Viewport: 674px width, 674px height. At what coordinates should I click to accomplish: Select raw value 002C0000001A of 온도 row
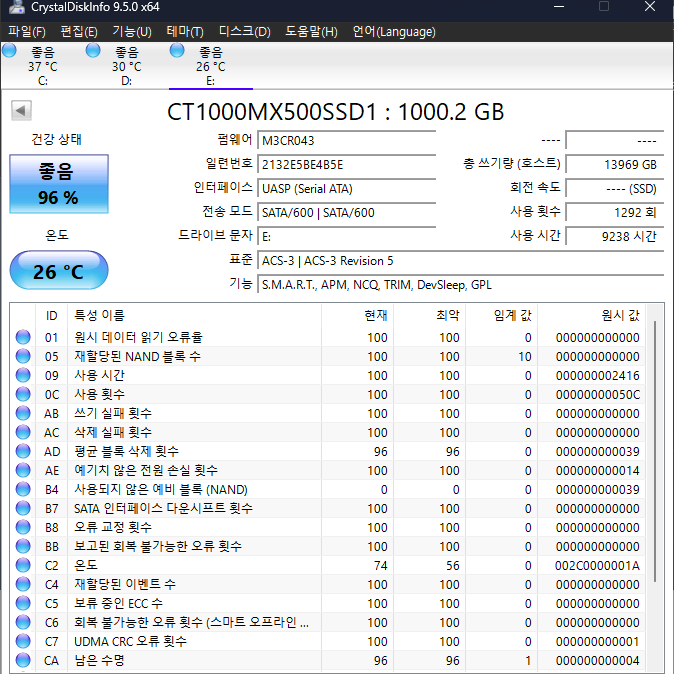pos(597,565)
